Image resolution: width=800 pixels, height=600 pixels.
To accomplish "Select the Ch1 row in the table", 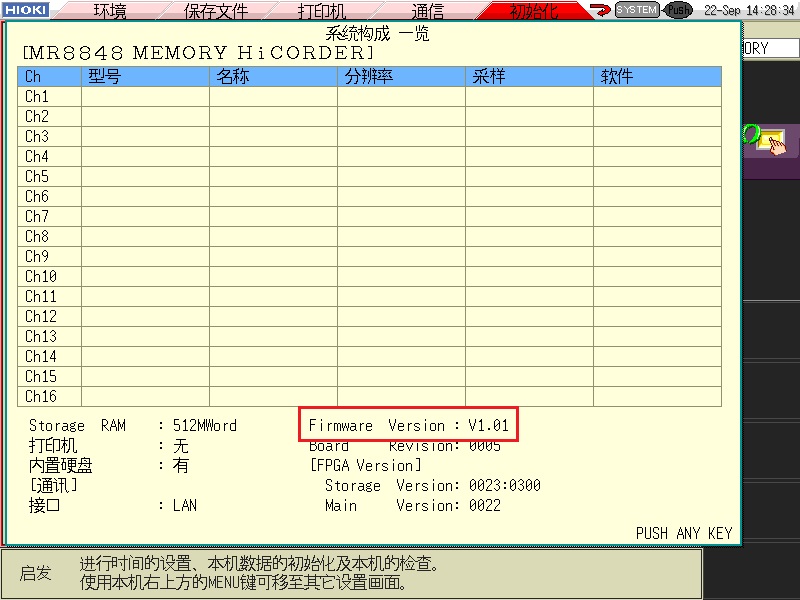I will pos(370,97).
